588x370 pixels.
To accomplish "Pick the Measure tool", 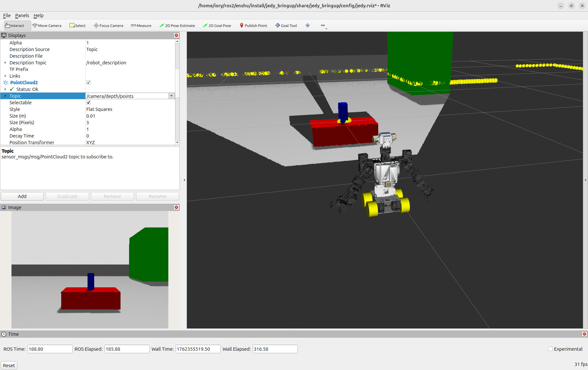I will coord(141,26).
